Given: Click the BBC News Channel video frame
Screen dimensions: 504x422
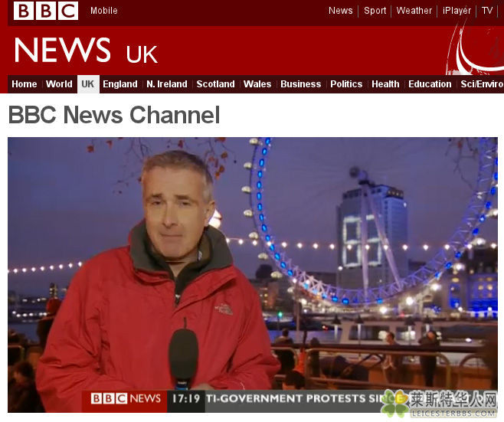Looking at the screenshot, I should pyautogui.click(x=253, y=275).
